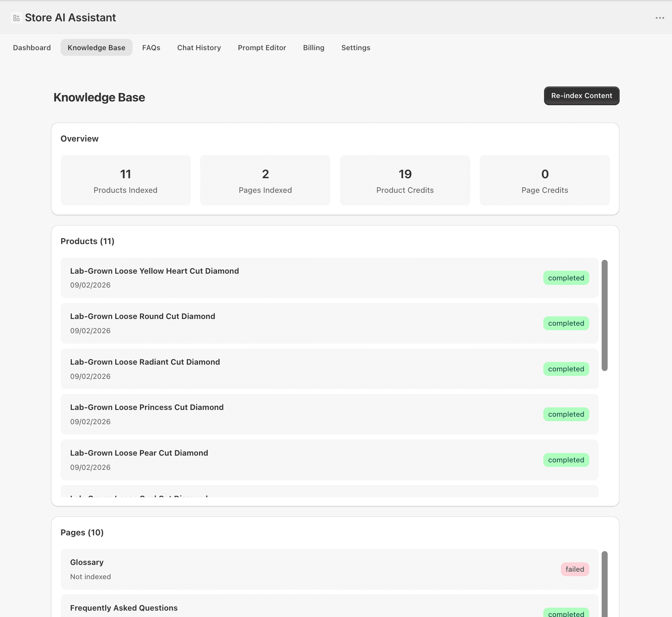The height and width of the screenshot is (617, 672).
Task: Select Lab-Grown Loose Princess Cut Diamond
Action: click(x=329, y=414)
